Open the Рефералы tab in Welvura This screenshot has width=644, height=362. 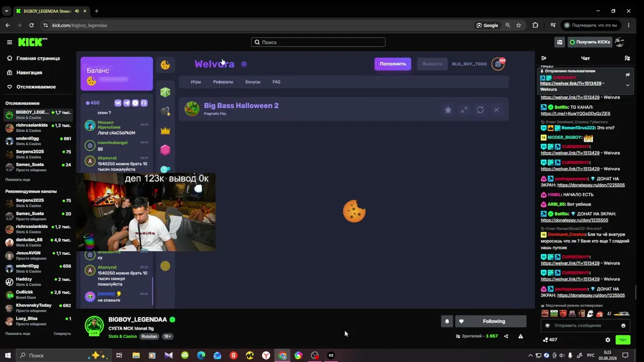(x=223, y=82)
